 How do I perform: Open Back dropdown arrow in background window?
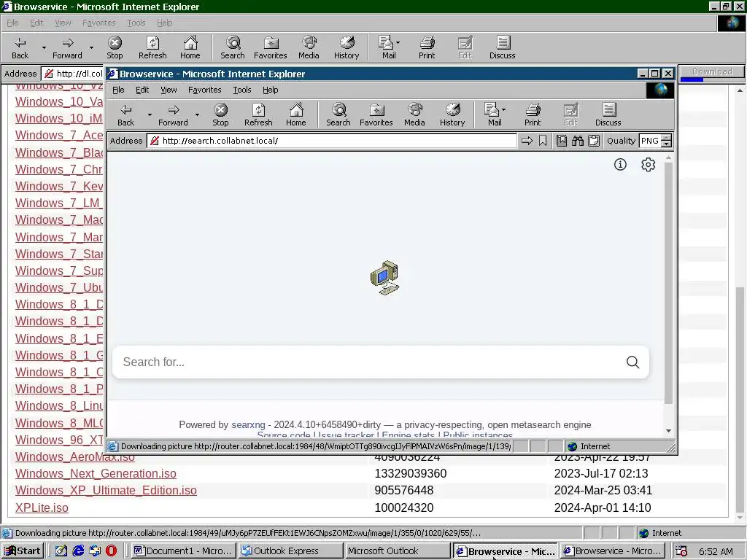point(44,47)
